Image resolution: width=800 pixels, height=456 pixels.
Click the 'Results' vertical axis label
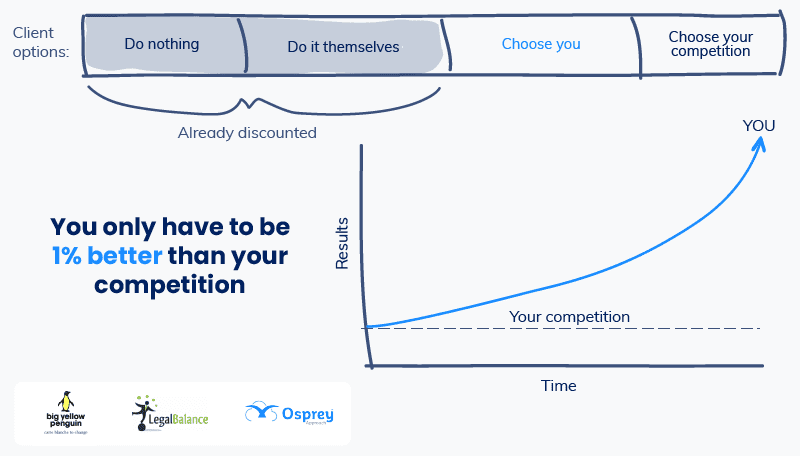coord(341,243)
